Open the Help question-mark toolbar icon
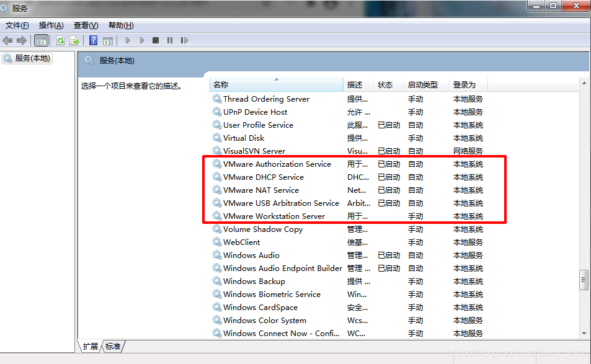Viewport: 591px width, 364px height. [93, 40]
